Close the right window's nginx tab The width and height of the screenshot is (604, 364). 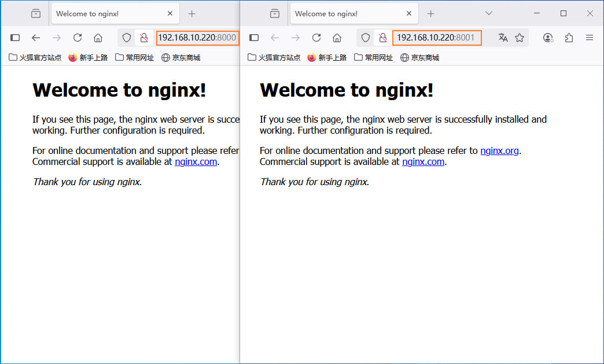tap(408, 13)
